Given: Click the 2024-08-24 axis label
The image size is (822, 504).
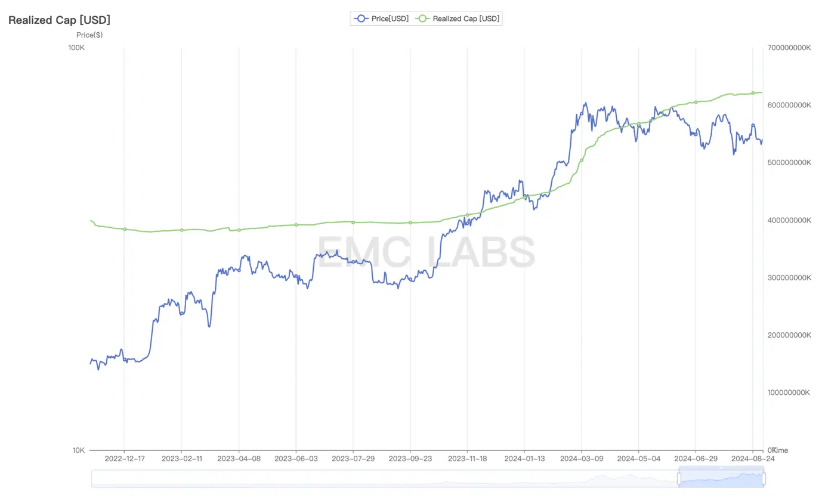Looking at the screenshot, I should (753, 459).
